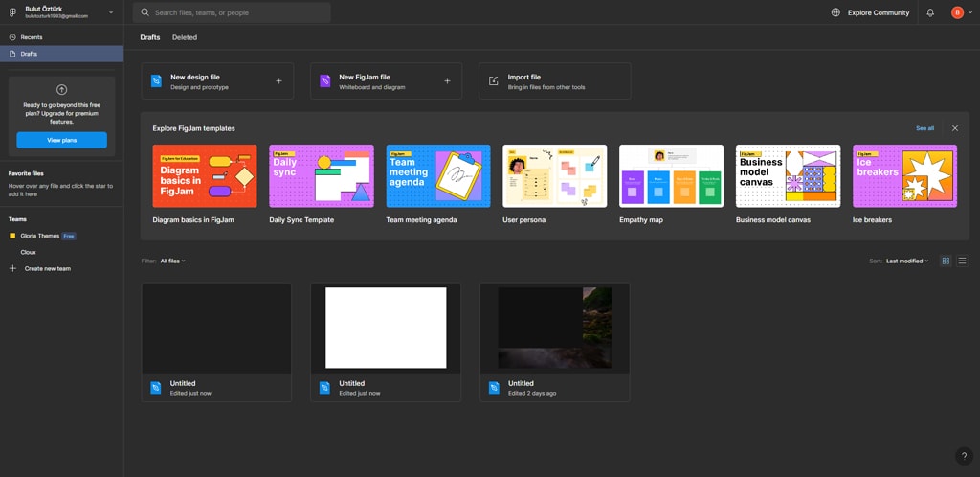Open the Explore Community link
Screen dimensions: 980x477
pyautogui.click(x=879, y=12)
